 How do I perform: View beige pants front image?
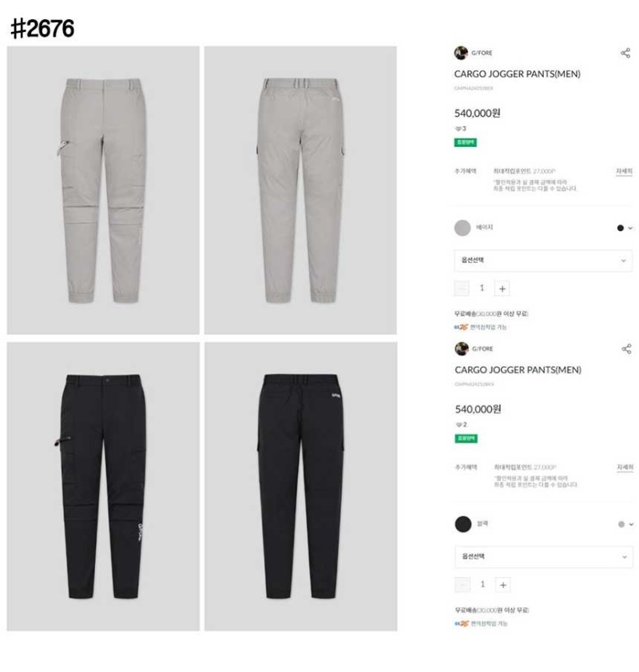point(103,190)
